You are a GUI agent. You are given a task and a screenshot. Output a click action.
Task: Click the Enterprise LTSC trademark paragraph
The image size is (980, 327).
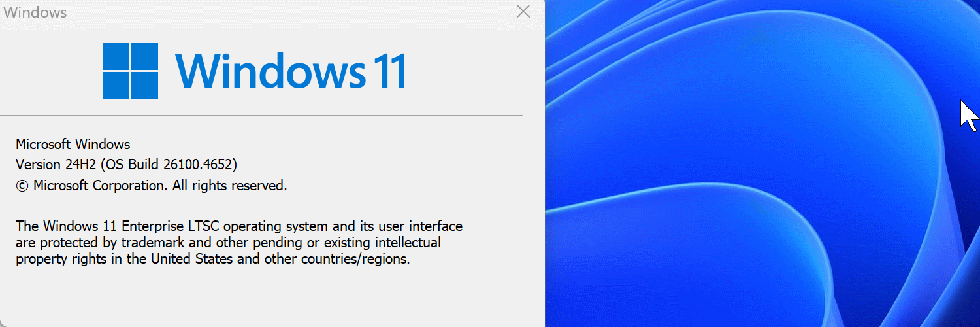(x=239, y=243)
